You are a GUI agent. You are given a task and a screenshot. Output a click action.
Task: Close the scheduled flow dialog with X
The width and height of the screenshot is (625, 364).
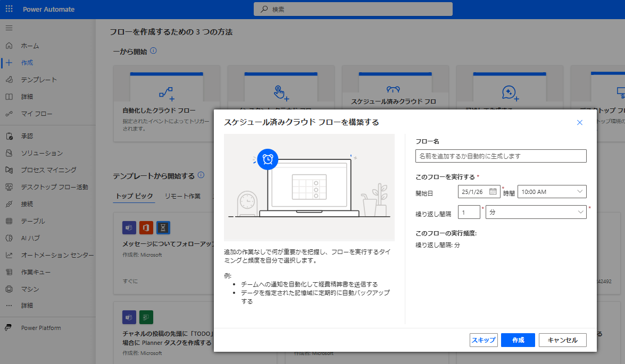pos(580,123)
